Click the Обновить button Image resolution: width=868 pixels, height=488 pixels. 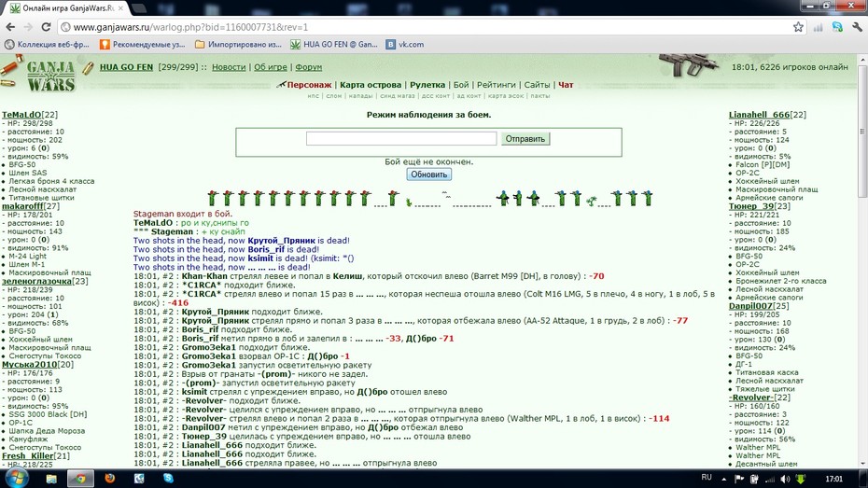click(x=429, y=174)
